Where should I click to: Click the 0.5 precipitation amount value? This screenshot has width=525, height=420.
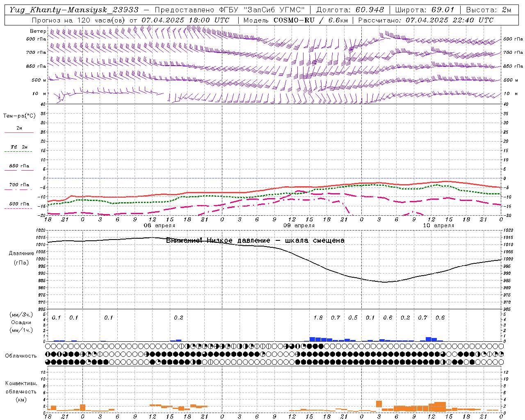[x=353, y=317]
